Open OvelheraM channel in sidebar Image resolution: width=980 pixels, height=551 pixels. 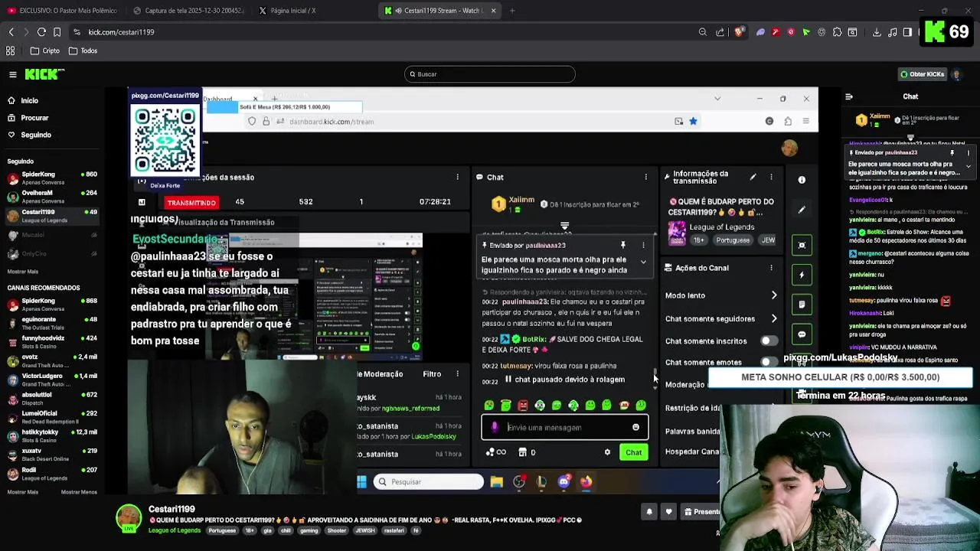tap(51, 197)
